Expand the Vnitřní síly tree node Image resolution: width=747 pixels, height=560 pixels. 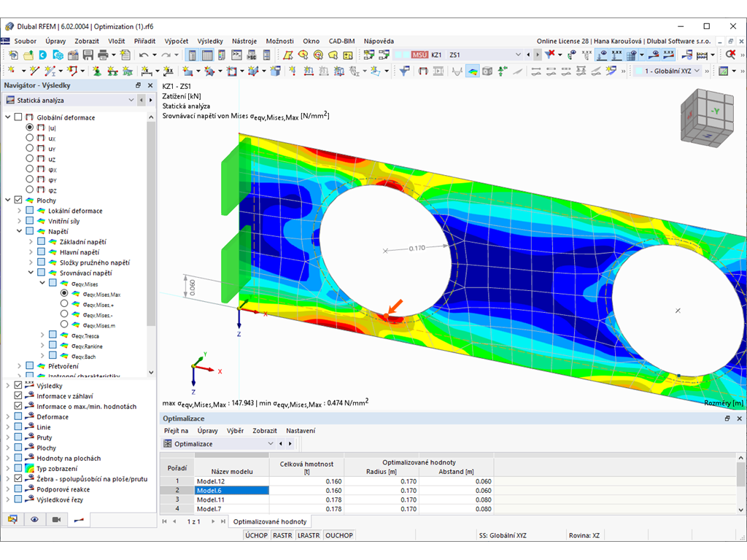click(x=19, y=221)
